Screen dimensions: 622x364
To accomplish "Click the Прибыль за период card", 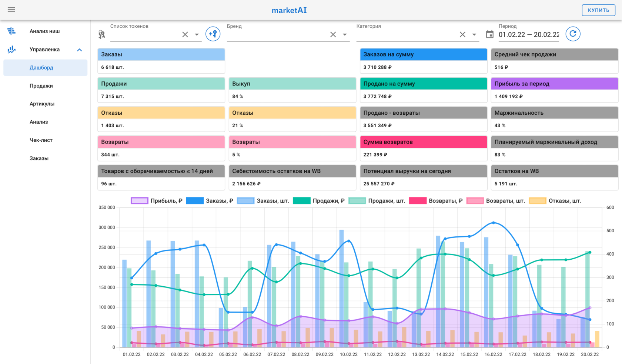I will pyautogui.click(x=555, y=90).
